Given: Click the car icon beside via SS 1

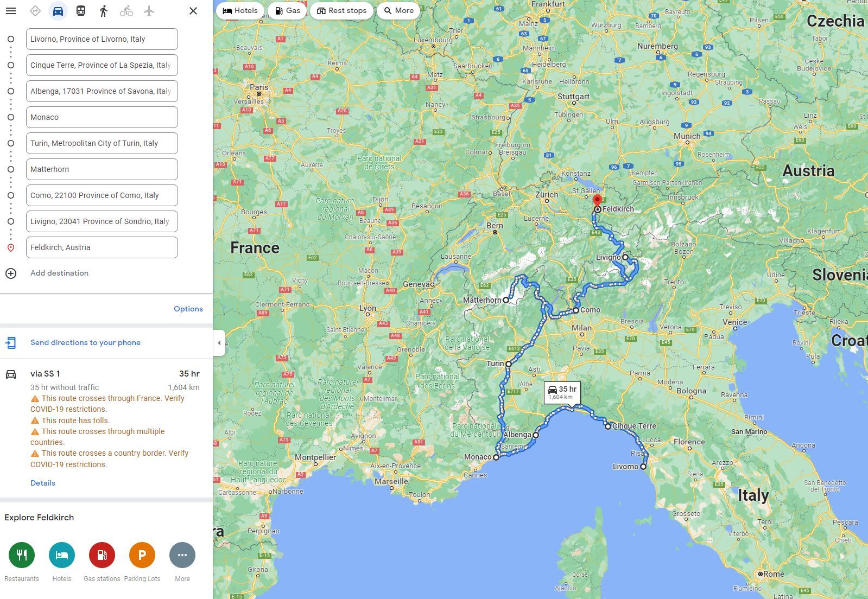Looking at the screenshot, I should point(11,374).
